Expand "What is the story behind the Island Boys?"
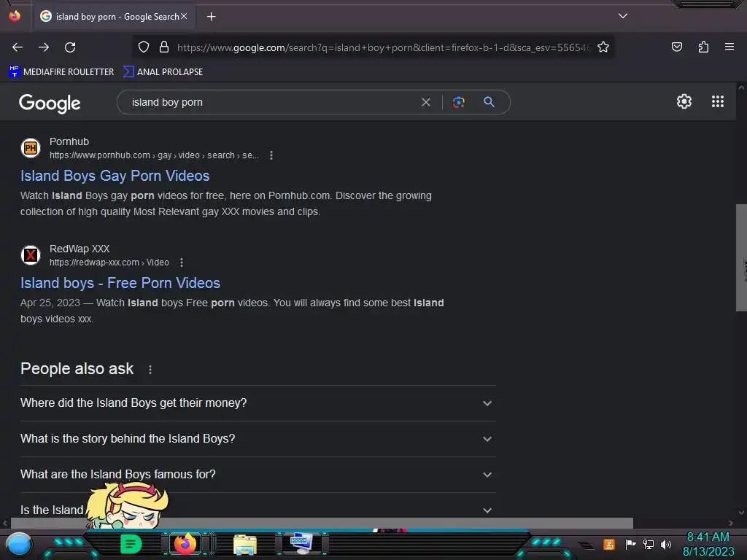Screen dimensions: 747x560 (258, 438)
